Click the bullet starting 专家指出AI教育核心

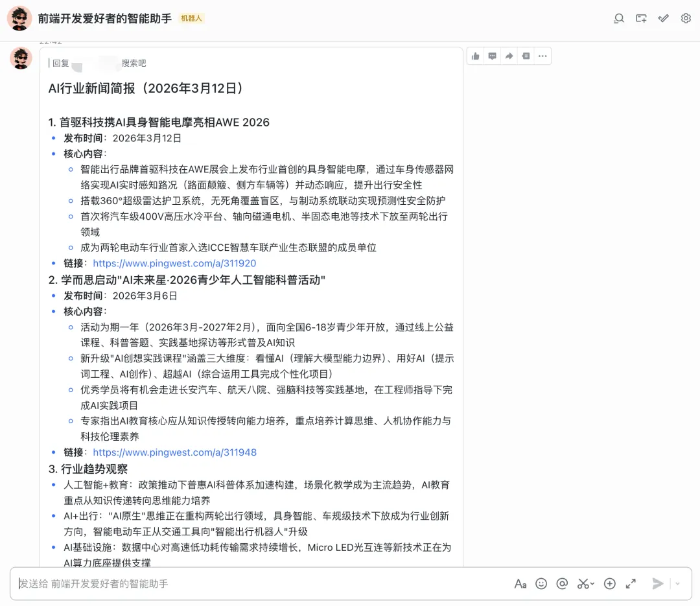[266, 428]
